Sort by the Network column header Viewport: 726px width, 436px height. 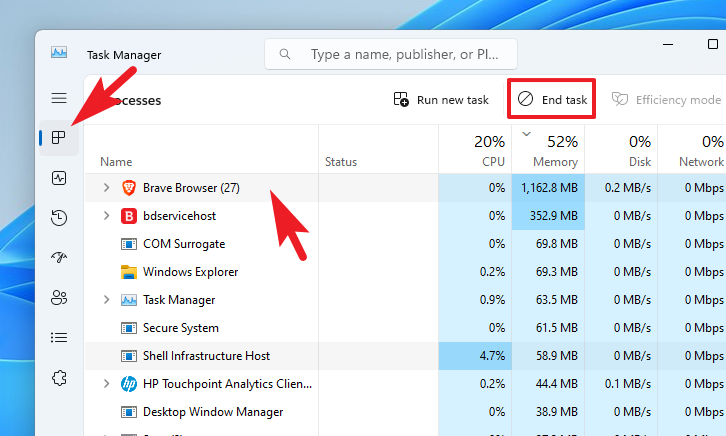tap(692, 149)
